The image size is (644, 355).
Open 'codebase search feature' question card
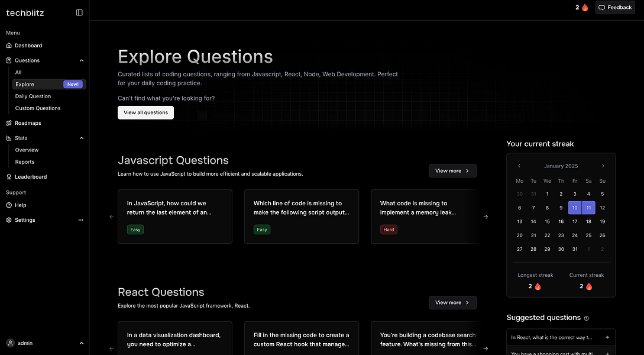[x=425, y=338]
